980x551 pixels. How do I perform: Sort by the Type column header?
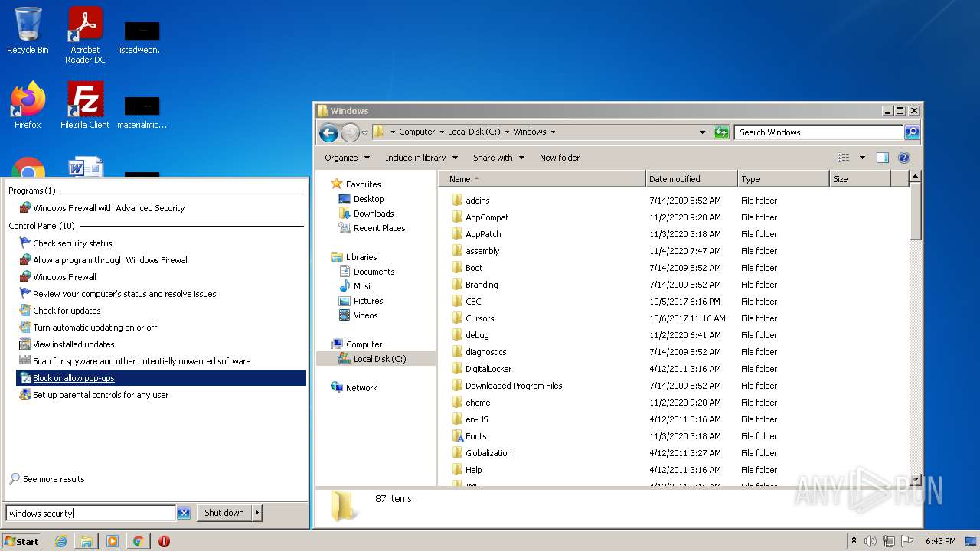pos(783,179)
